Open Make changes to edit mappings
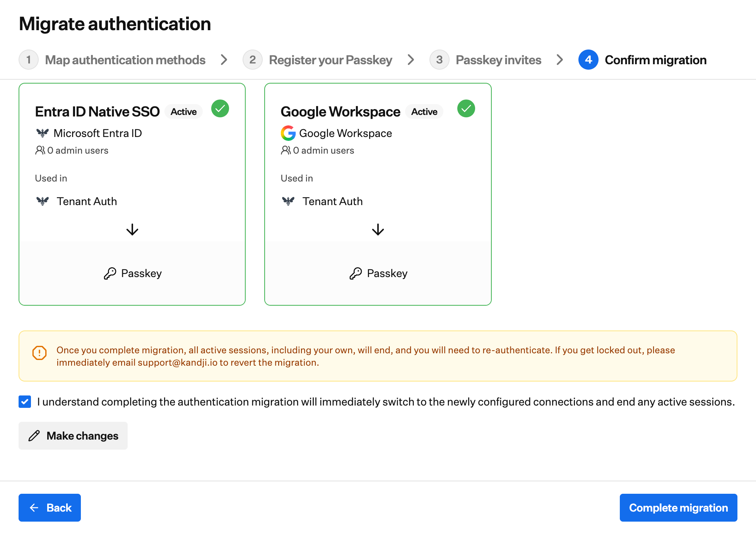Image resolution: width=756 pixels, height=534 pixels. click(x=73, y=436)
